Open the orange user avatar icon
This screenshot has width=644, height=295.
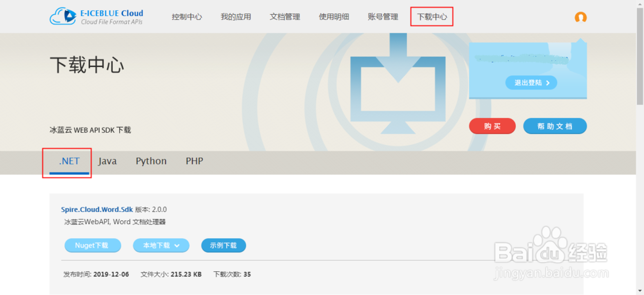pos(580,17)
